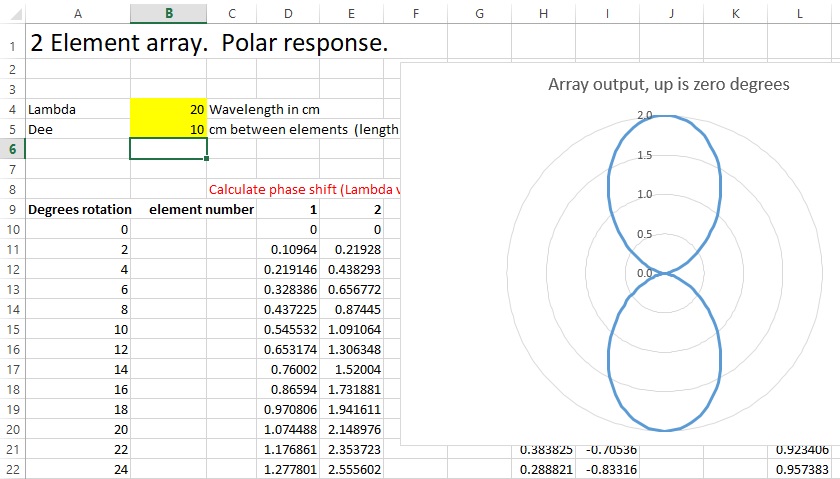Select yellow Dee value cell containing 10

pos(169,129)
